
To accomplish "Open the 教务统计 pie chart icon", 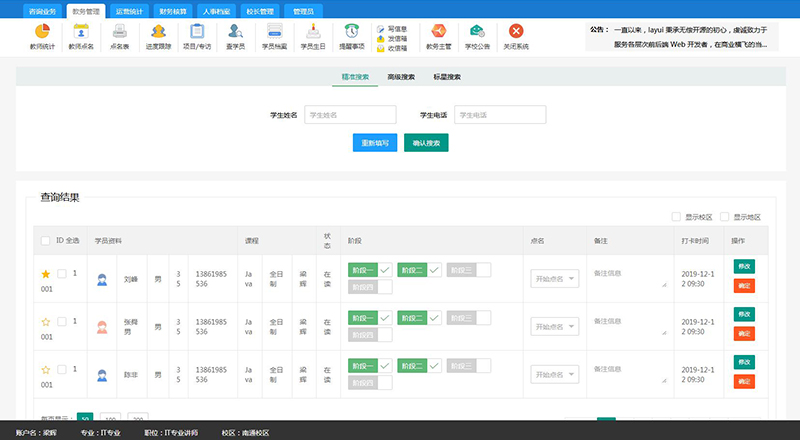I will [43, 32].
